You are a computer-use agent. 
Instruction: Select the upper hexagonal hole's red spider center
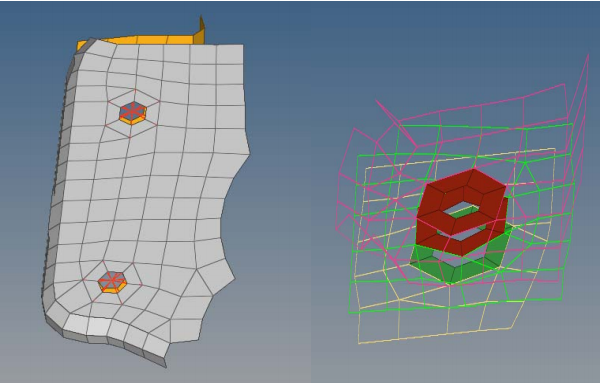(133, 112)
